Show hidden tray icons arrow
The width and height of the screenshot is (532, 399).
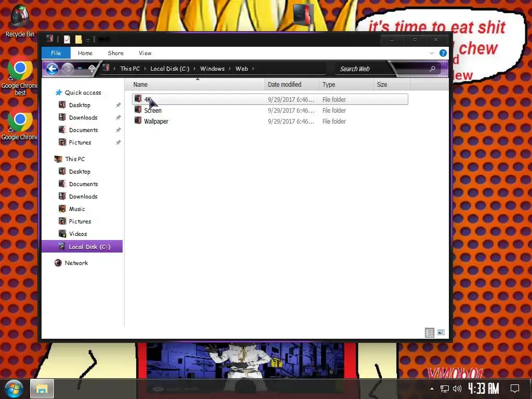[432, 389]
